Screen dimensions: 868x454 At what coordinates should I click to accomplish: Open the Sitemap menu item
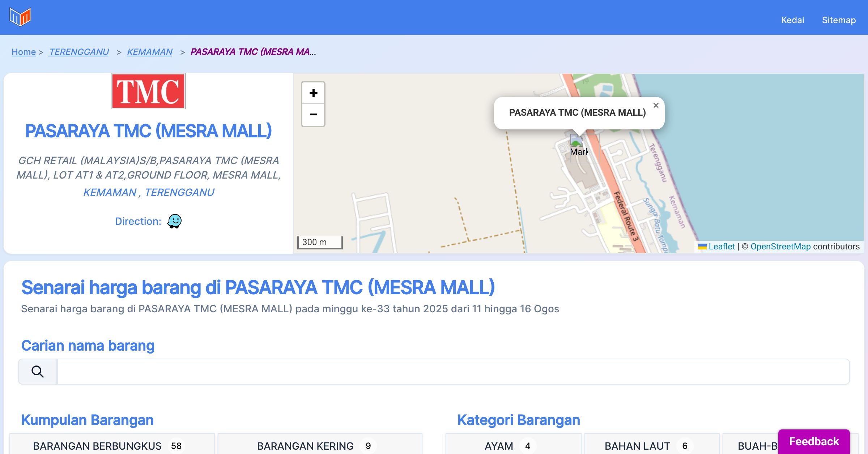[839, 20]
